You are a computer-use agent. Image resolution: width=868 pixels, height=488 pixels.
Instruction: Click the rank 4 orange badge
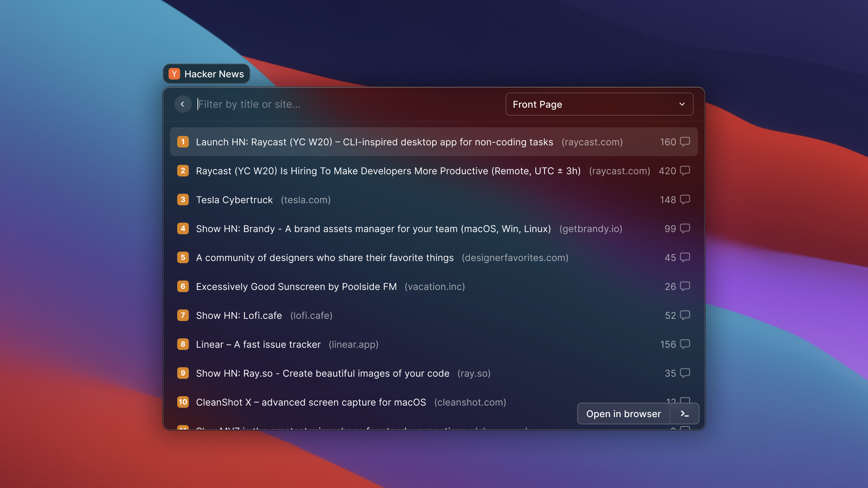183,228
